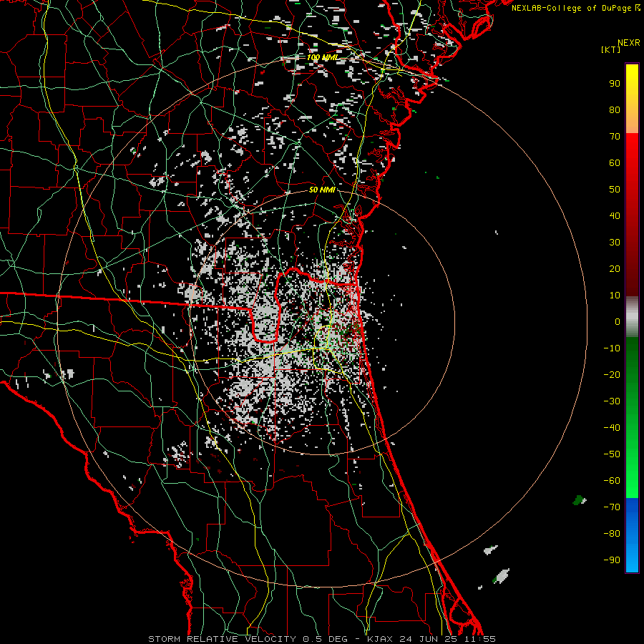The image size is (644, 644).
Task: Click the 0 value on velocity scale
Action: tap(618, 322)
